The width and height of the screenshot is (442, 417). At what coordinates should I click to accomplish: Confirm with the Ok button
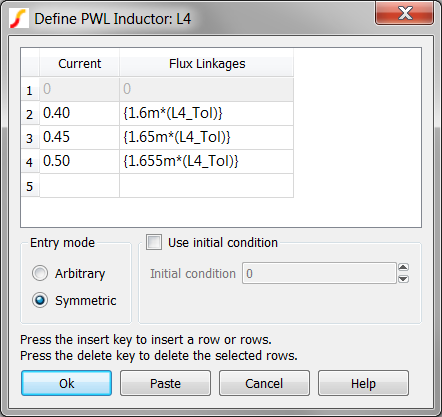click(66, 383)
